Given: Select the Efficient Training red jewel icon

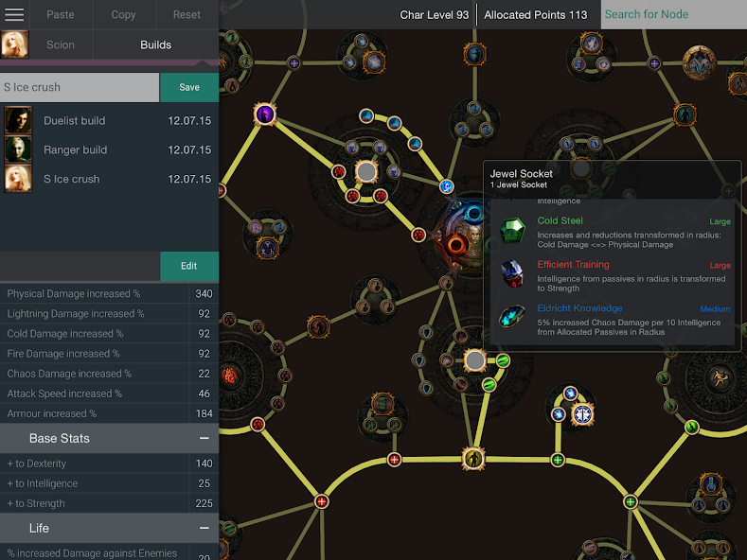Looking at the screenshot, I should (513, 273).
